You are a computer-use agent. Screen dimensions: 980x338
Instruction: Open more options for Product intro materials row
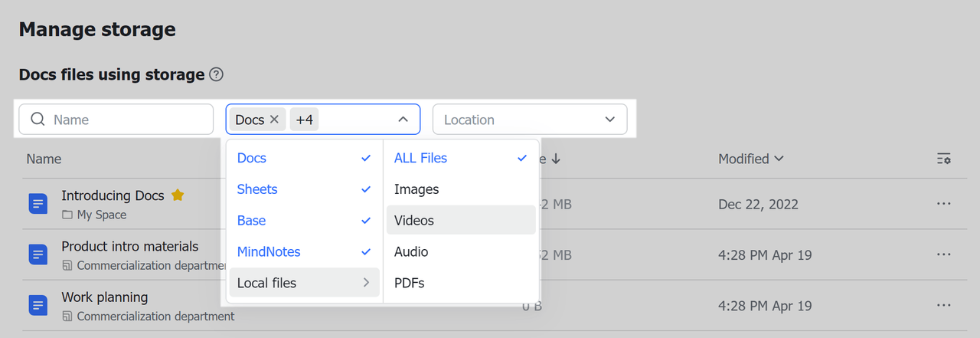coord(943,254)
